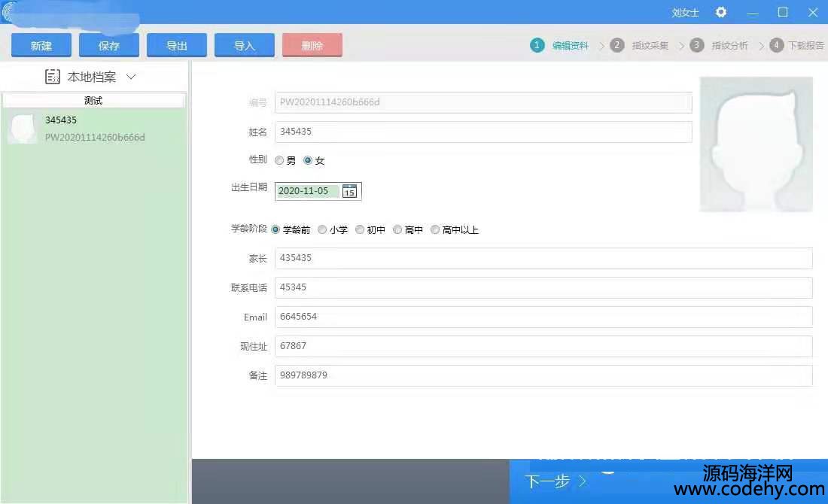Click the 联系电话 input field
The width and height of the screenshot is (828, 504).
click(x=543, y=287)
